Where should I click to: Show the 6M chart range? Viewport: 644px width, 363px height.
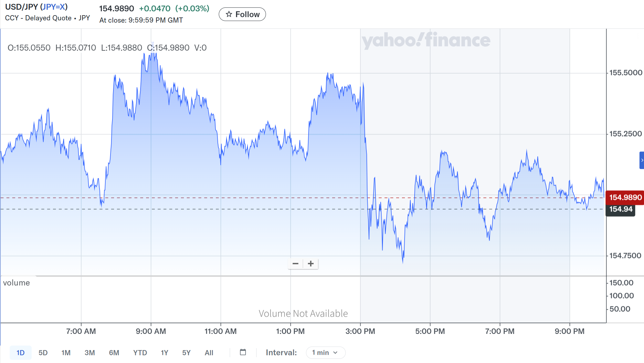[x=114, y=353]
